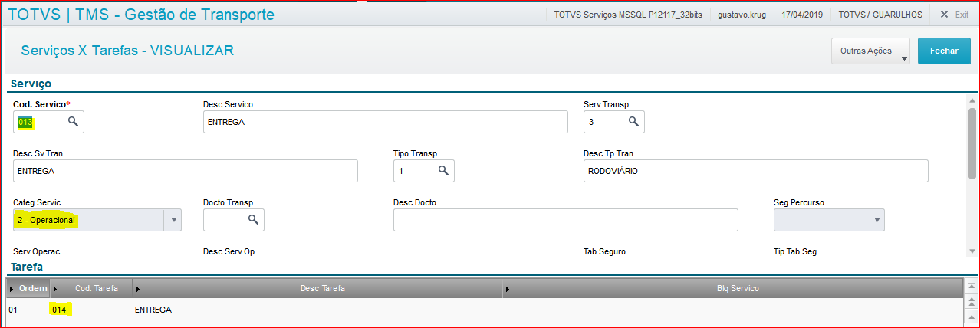Click the Blq Servico column header
Viewport: 980px width, 328px height.
[x=737, y=288]
